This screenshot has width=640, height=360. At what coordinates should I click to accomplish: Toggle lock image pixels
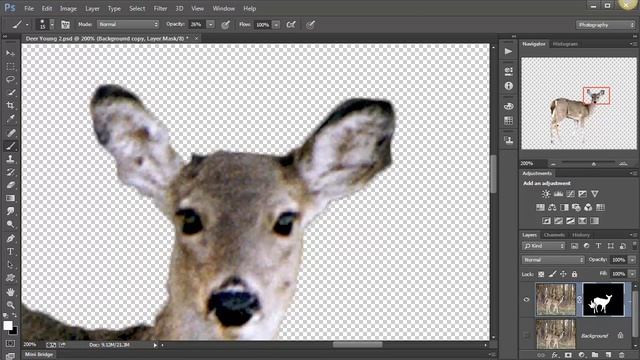point(552,274)
